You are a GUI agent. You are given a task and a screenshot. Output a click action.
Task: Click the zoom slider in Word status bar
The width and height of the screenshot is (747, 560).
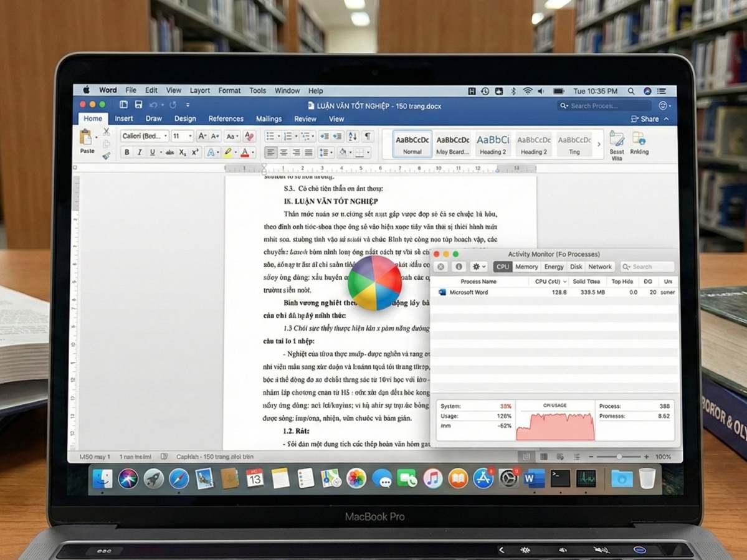coord(619,457)
